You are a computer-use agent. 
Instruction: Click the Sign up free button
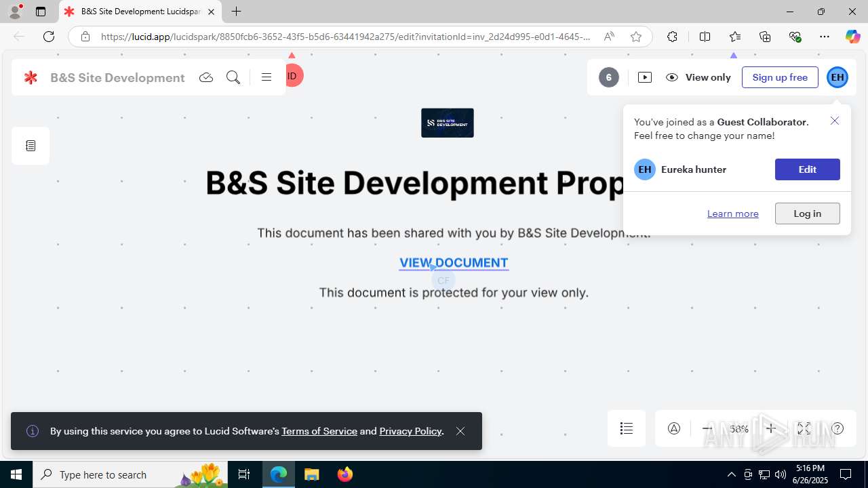[780, 77]
